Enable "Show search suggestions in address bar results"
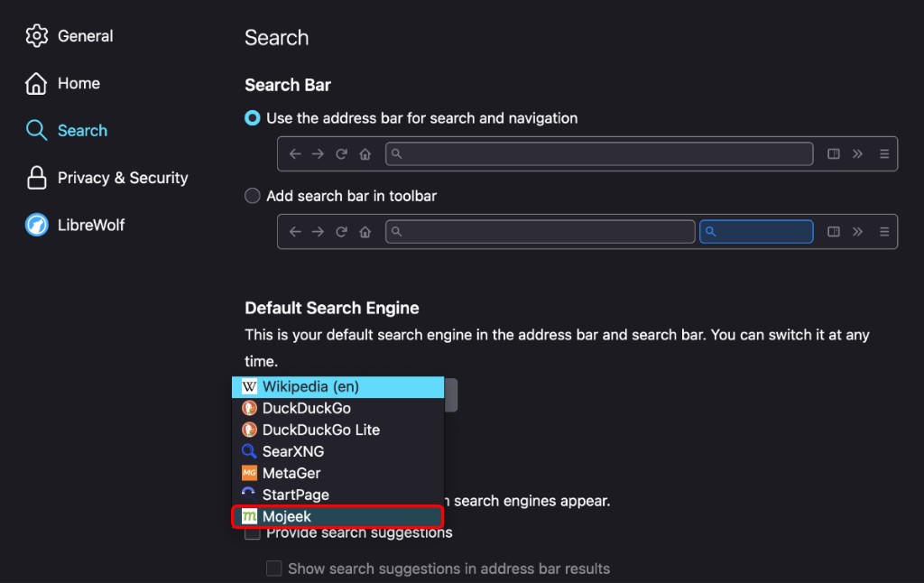The image size is (924, 583). [x=274, y=569]
